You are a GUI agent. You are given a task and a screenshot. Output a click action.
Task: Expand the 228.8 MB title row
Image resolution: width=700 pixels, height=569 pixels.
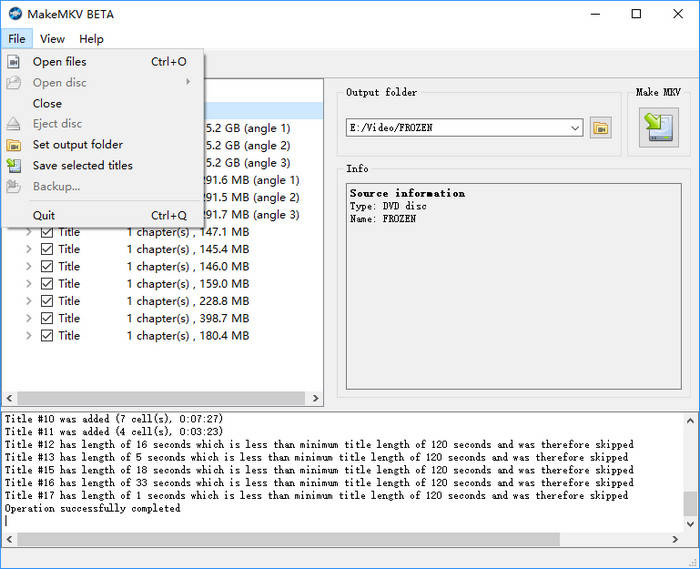[29, 301]
